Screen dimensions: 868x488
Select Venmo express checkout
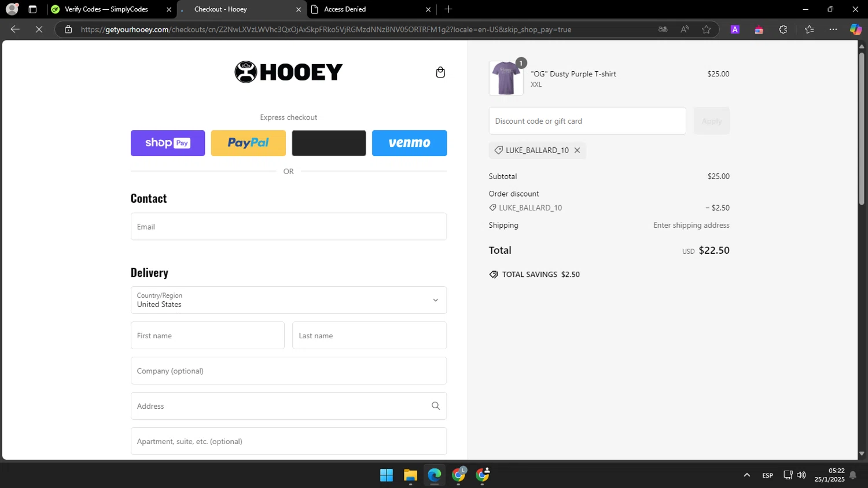[409, 143]
